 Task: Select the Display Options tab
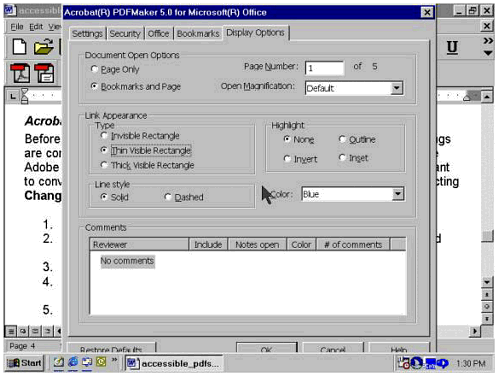coord(255,33)
